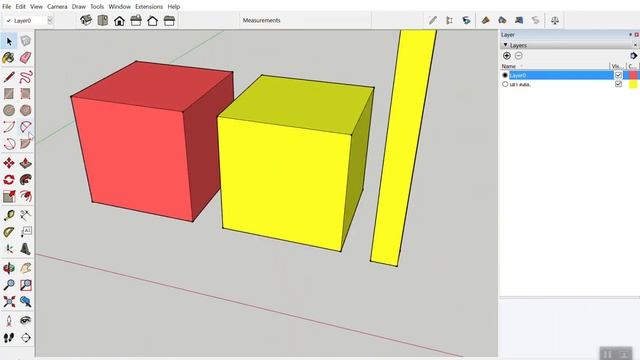The height and width of the screenshot is (360, 640).
Task: Switch to Front view house icon
Action: 119,20
